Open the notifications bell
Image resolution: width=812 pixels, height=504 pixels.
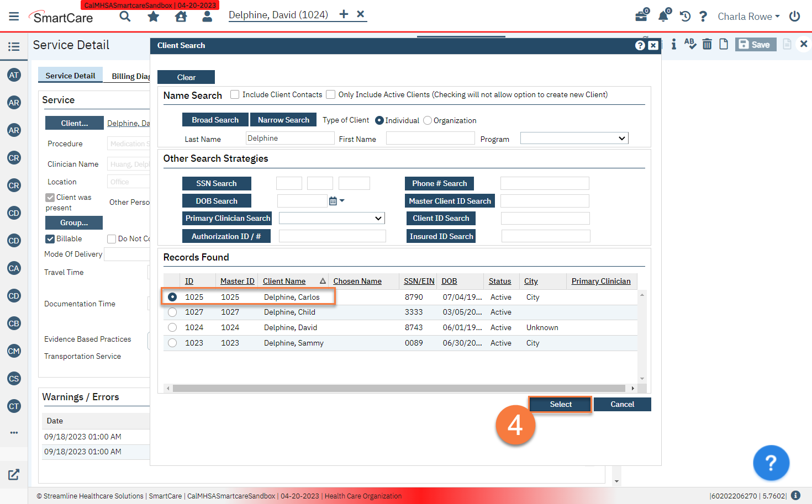click(x=663, y=17)
